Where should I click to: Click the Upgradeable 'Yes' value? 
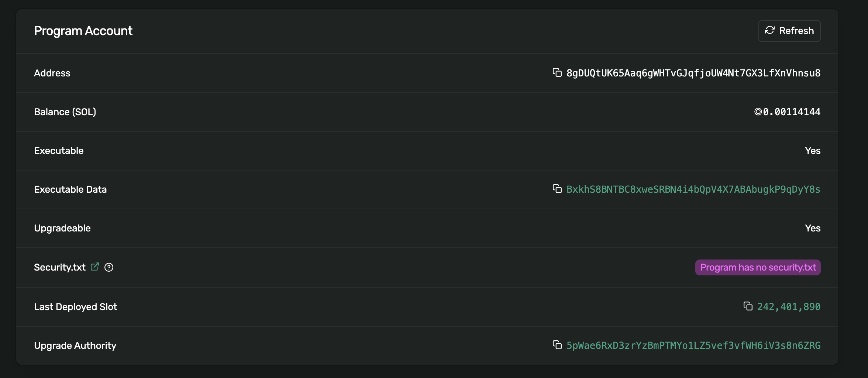click(x=813, y=228)
